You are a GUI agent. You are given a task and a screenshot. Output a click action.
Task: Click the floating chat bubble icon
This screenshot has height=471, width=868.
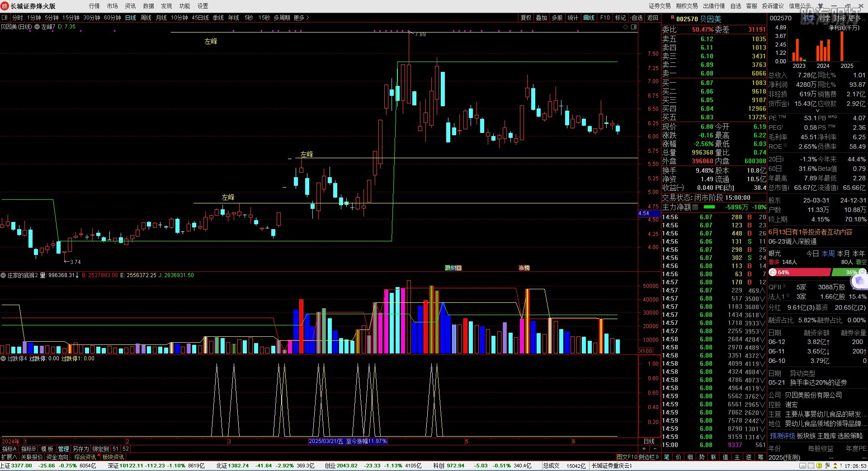click(860, 281)
